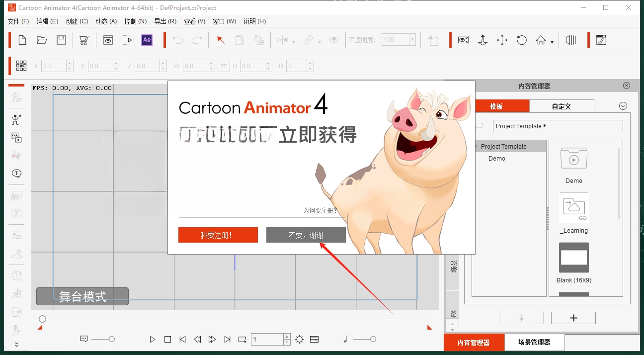This screenshot has height=355, width=644.
Task: Decline with 不要, 谢谢 button
Action: (306, 235)
